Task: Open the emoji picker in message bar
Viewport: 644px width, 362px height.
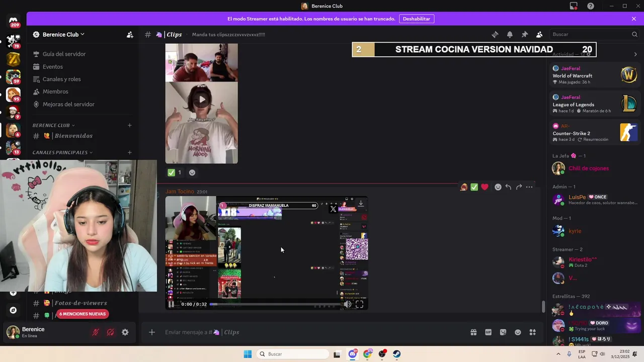Action: click(518, 332)
